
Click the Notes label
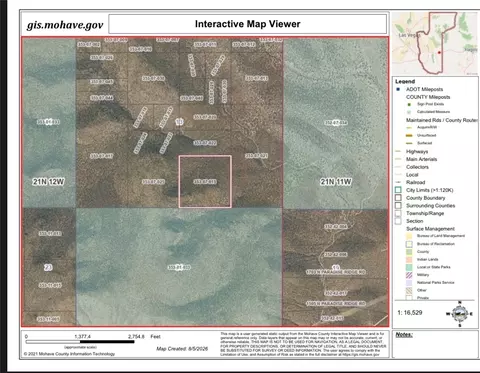404,335
